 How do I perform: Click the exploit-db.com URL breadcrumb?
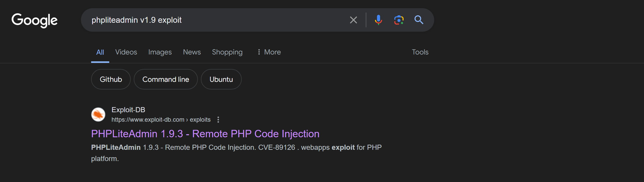pos(161,120)
